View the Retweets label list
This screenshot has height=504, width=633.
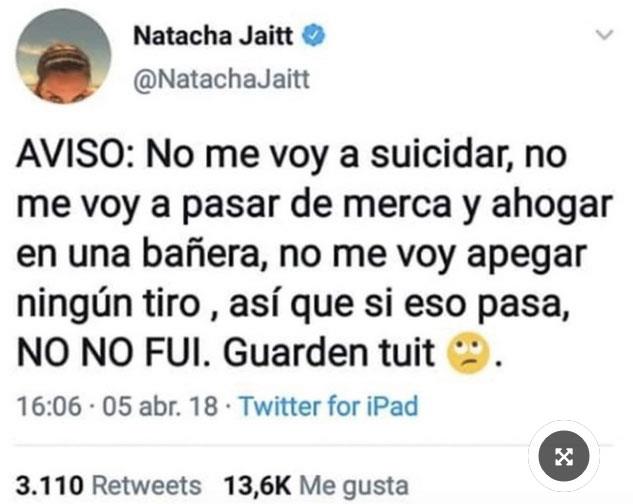click(147, 485)
